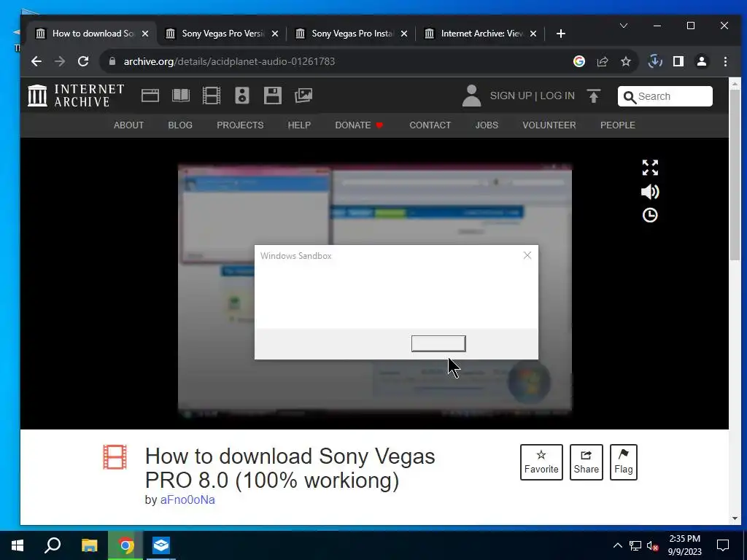Click LOG IN link

tap(557, 96)
